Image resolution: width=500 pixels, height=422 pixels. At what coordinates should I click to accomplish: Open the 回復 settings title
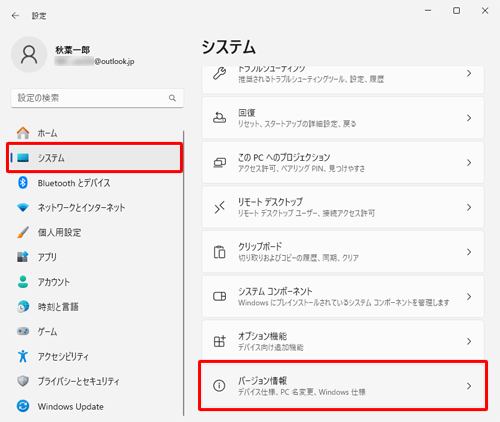coord(247,113)
